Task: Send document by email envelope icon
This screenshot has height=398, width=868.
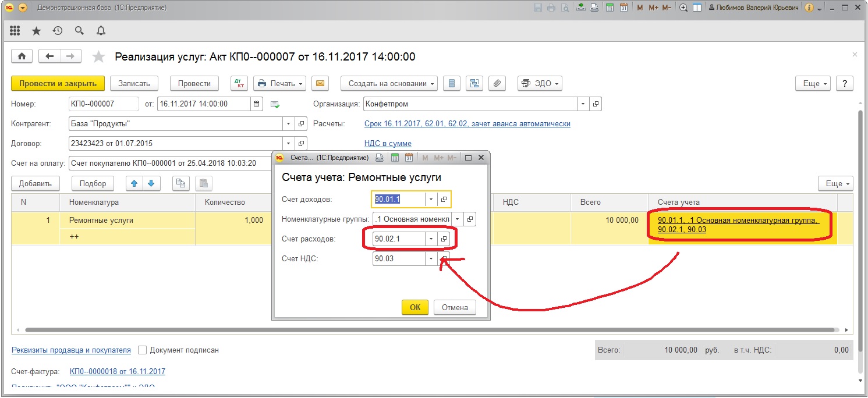Action: (x=320, y=83)
